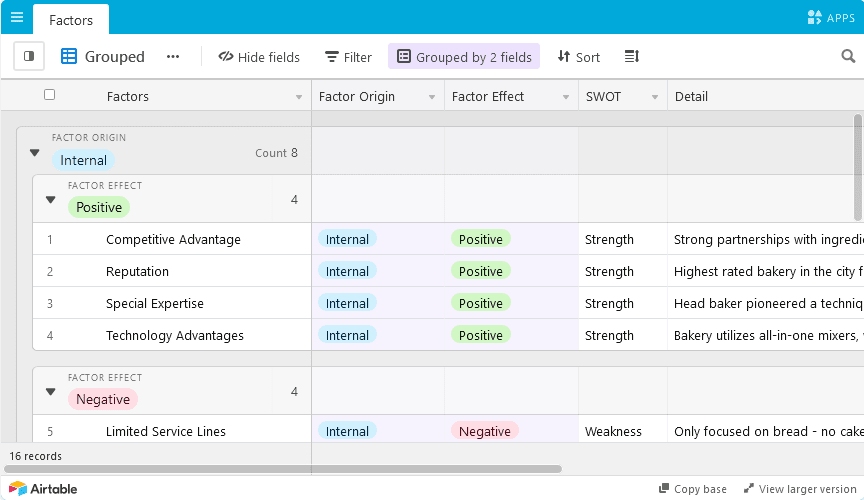Click Positive tag in Special Expertise row
Screen dimensions: 864x500
coord(480,303)
